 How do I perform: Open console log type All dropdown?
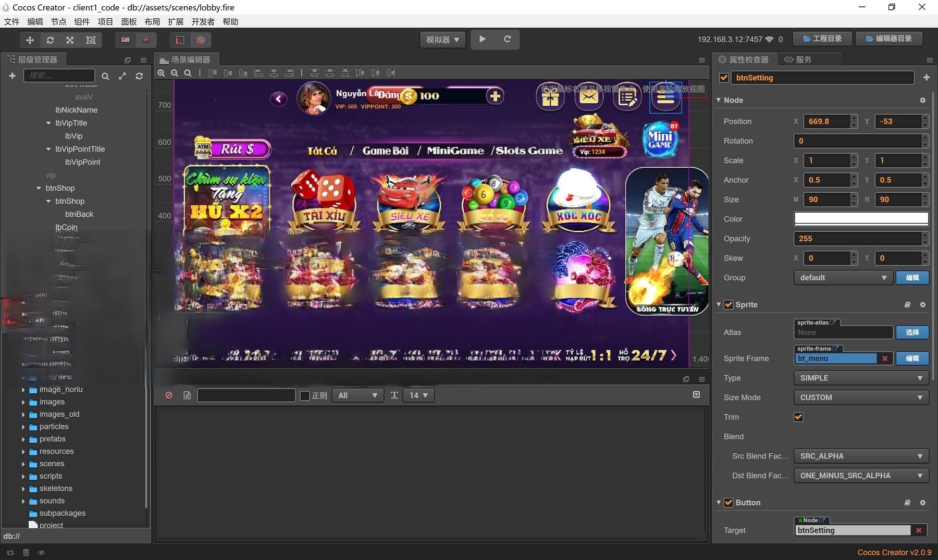[x=357, y=395]
